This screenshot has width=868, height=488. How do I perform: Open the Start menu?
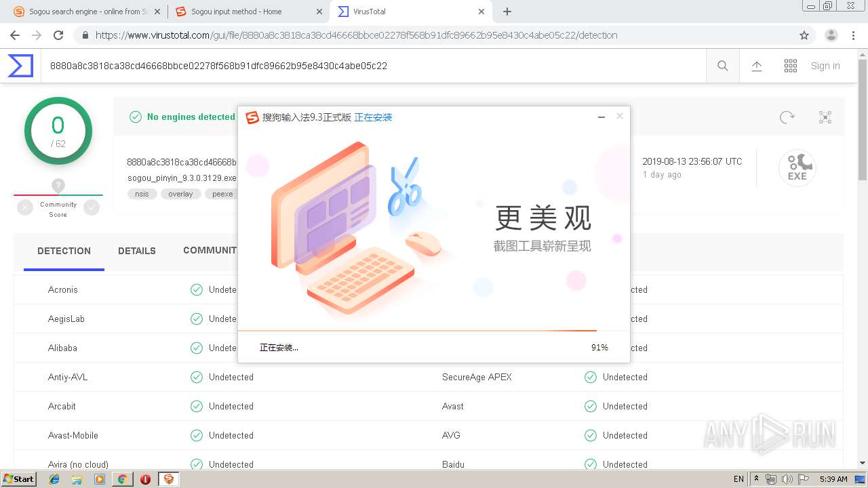(18, 479)
